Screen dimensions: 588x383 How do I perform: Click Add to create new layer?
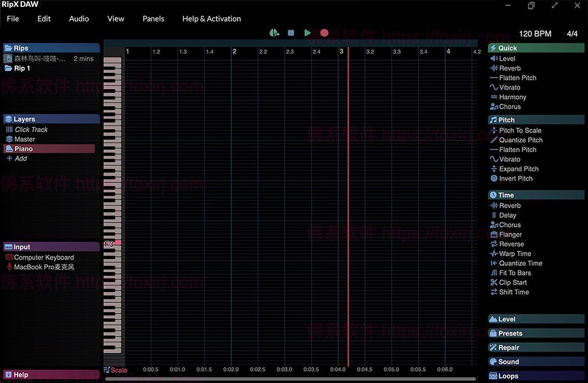click(21, 159)
